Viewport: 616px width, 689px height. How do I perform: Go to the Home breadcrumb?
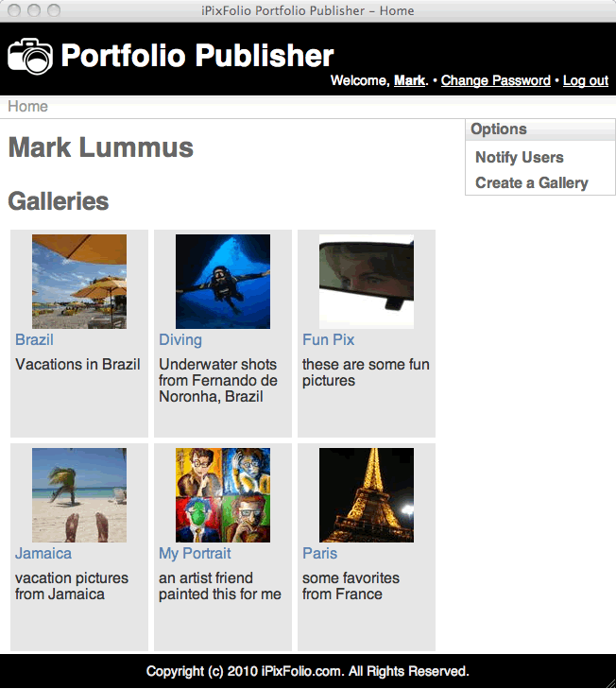pos(27,106)
